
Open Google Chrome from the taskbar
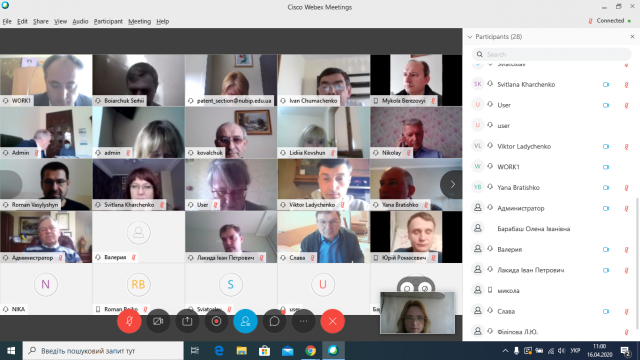tap(311, 351)
